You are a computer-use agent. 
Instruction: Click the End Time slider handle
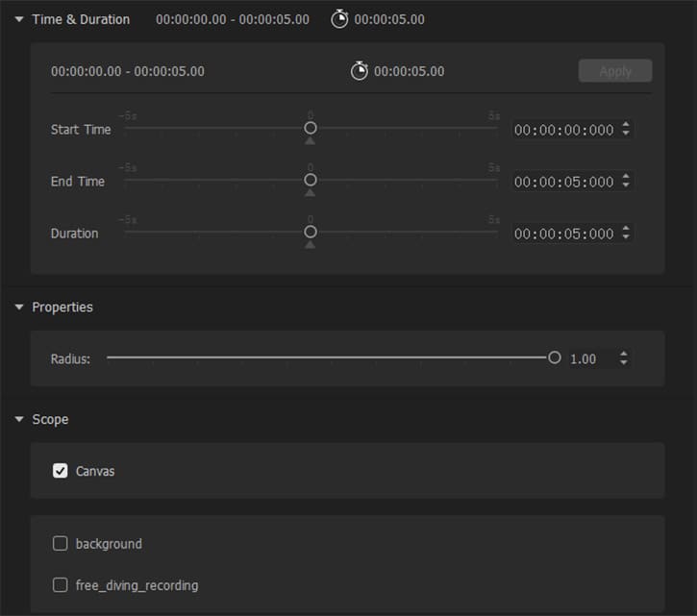[311, 180]
